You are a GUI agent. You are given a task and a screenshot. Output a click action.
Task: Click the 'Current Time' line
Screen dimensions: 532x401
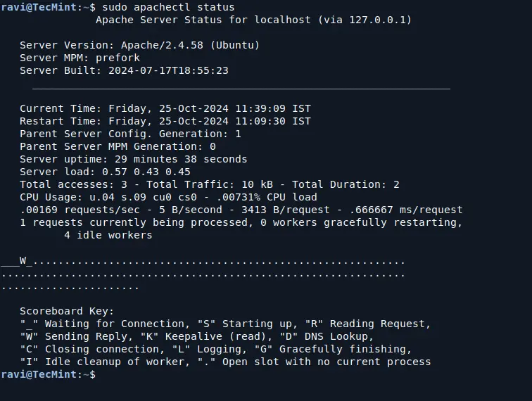pyautogui.click(x=165, y=108)
